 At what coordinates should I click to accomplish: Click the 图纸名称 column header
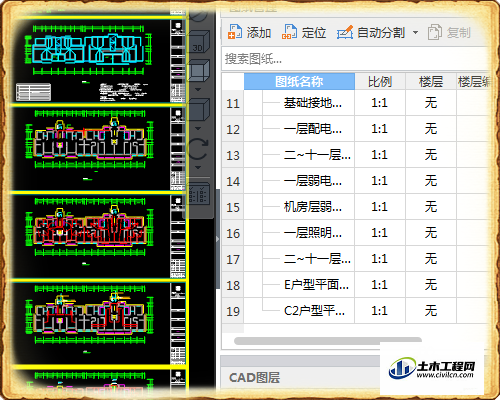click(299, 82)
